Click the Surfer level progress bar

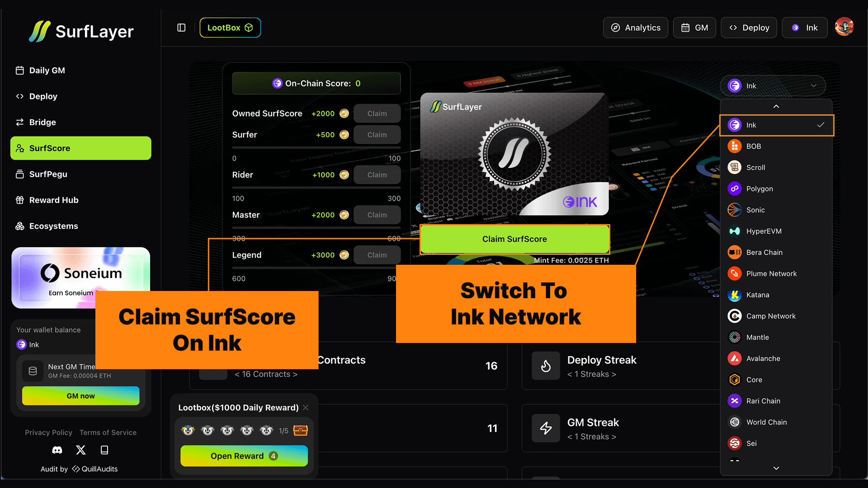pos(316,147)
